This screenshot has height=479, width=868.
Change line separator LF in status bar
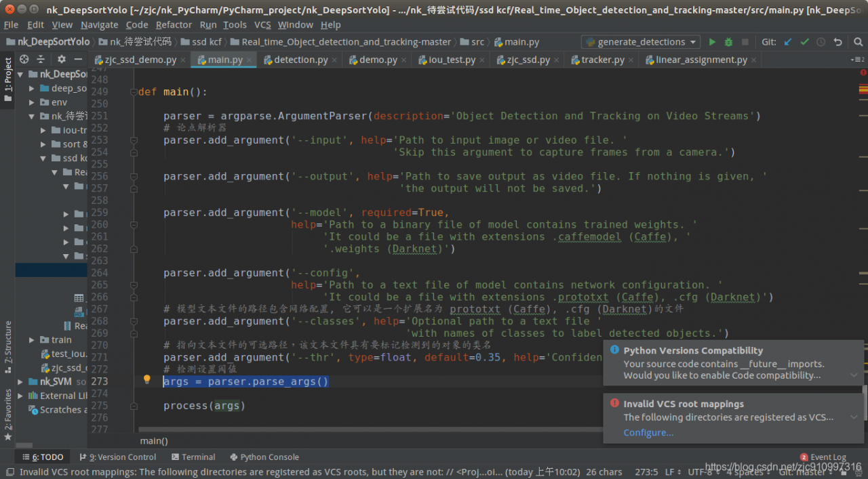click(x=673, y=472)
